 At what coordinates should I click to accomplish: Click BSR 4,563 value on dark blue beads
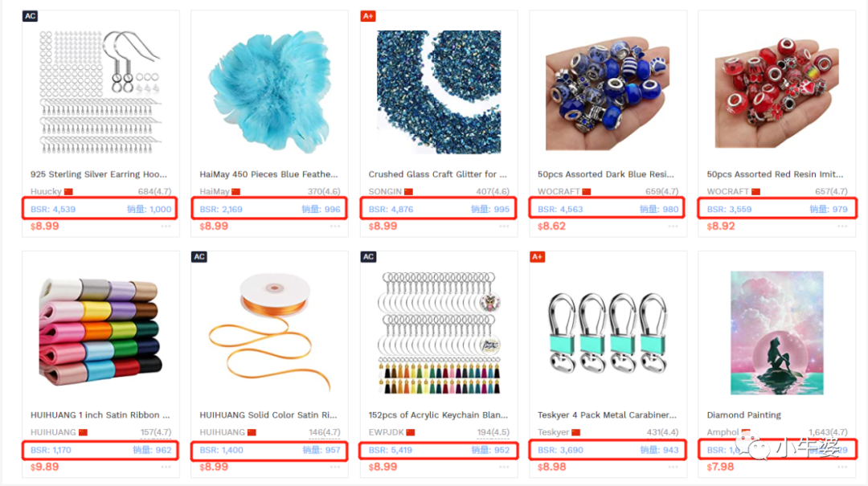560,209
